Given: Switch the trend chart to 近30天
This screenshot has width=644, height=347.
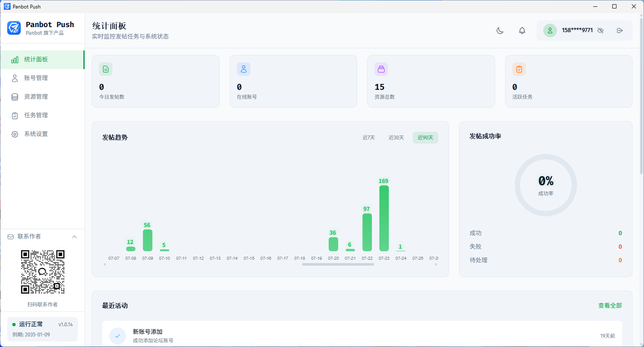Looking at the screenshot, I should tap(396, 138).
